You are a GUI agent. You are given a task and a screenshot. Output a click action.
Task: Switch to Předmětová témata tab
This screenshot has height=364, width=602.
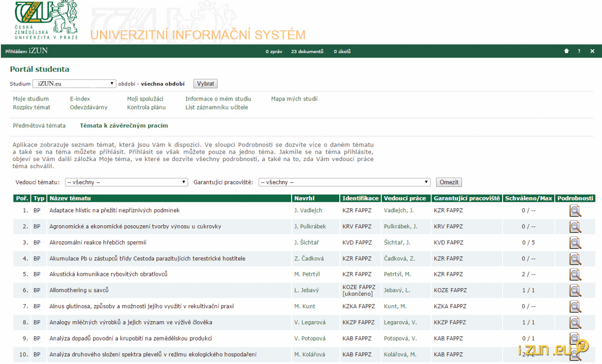39,125
